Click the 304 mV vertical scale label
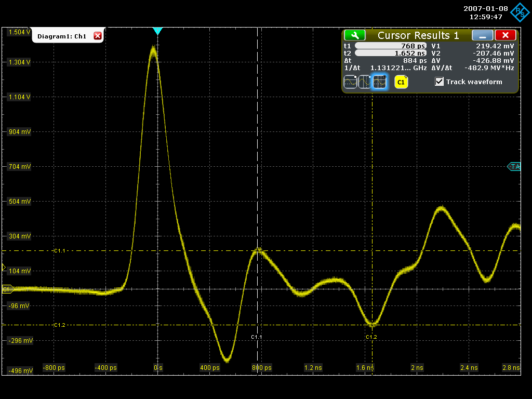 [20, 236]
